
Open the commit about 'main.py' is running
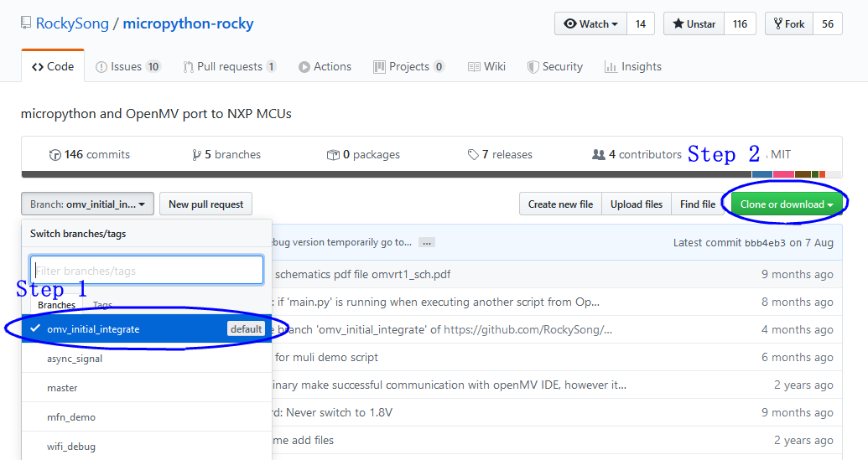pos(437,302)
